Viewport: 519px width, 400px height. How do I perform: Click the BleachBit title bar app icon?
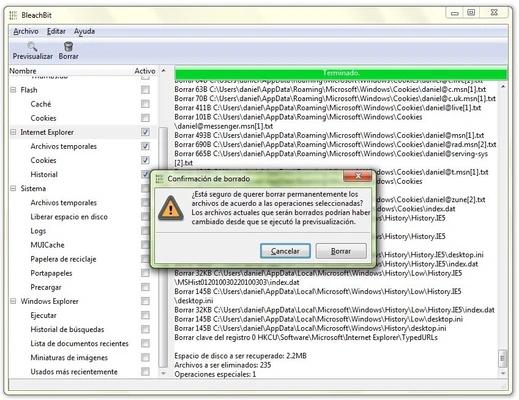[13, 15]
